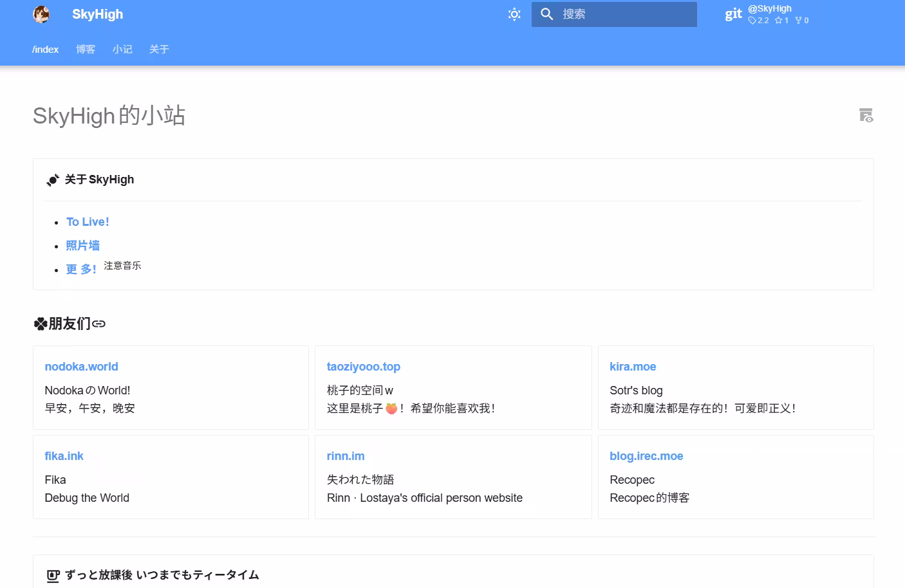Open kira.moe Sotr's blog link
This screenshot has width=905, height=588.
[x=632, y=367]
